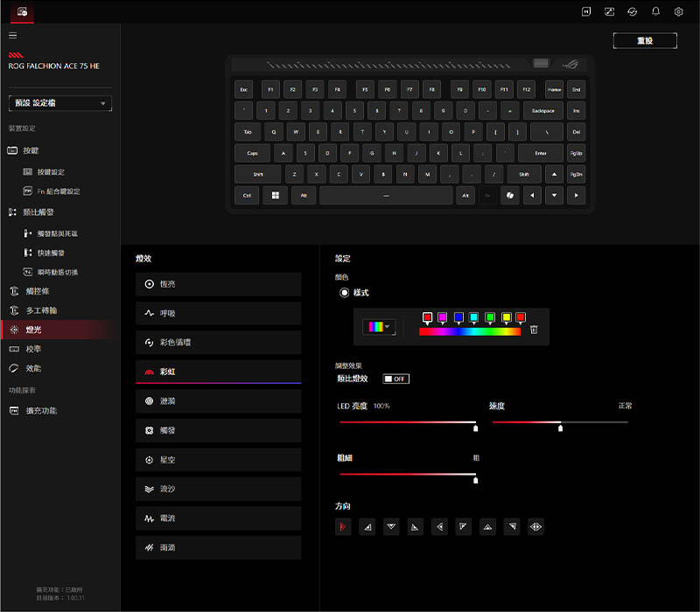Expand the rainbow gradient preset dropdown
Screen dimensions: 700x612
coord(379,326)
